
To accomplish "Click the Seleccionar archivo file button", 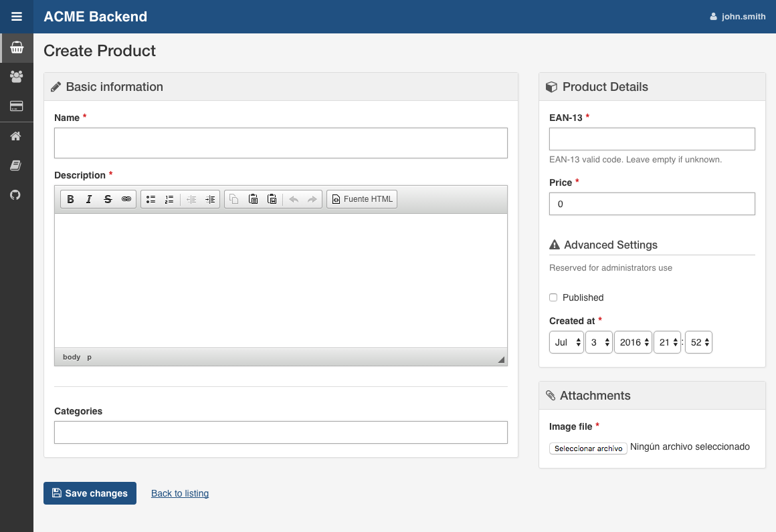I will click(x=588, y=448).
